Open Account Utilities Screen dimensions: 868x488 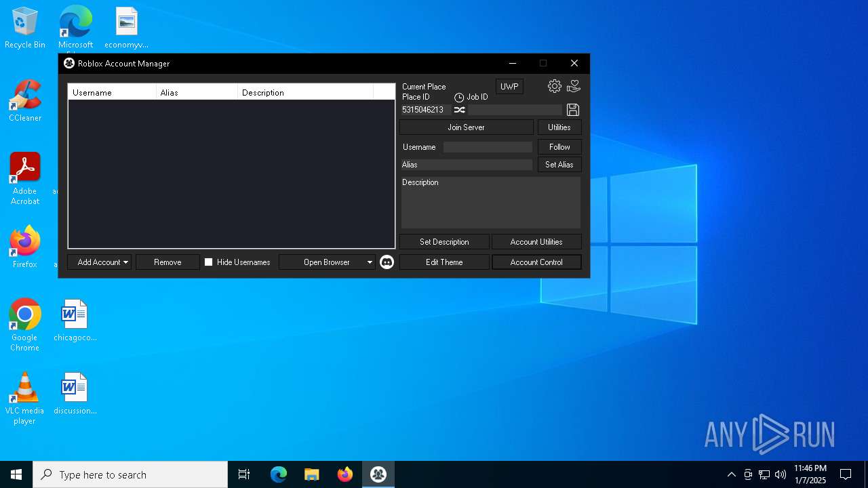536,242
